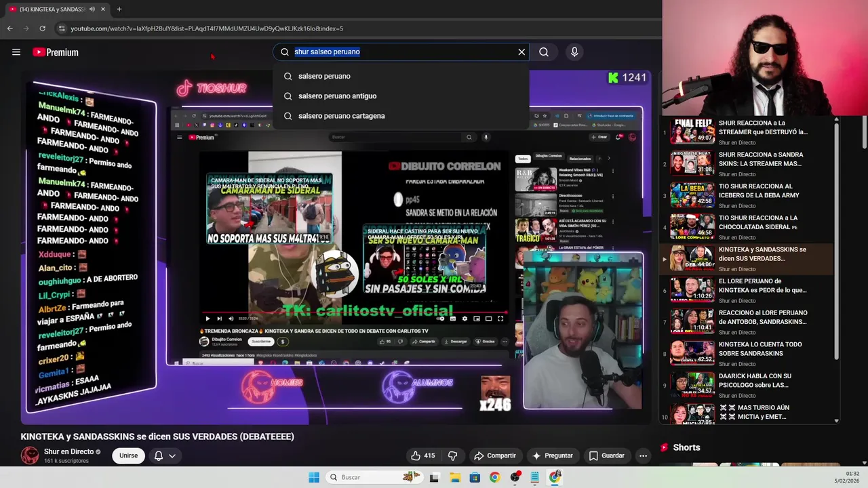Go to YouTube Premium home logo
The image size is (868, 488).
click(x=56, y=52)
